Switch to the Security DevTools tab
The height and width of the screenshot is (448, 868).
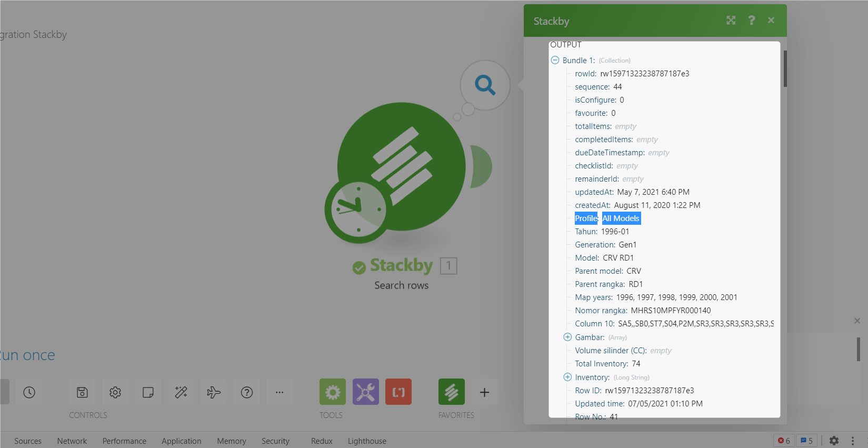click(275, 441)
